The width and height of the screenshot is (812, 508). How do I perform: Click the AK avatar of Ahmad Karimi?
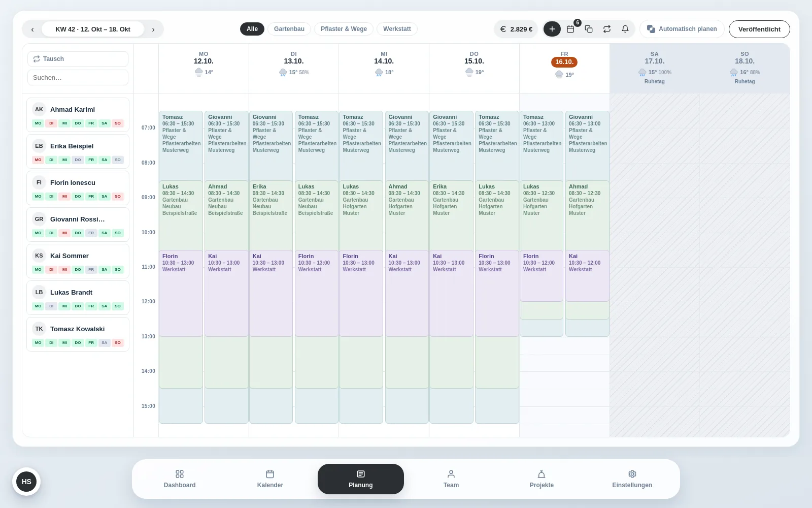pyautogui.click(x=39, y=109)
